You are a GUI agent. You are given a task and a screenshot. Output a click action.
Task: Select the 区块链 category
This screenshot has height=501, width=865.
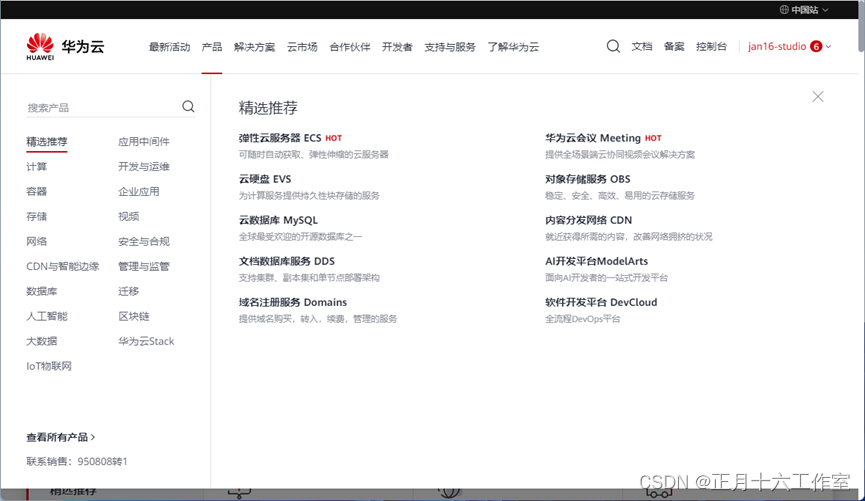[x=134, y=316]
